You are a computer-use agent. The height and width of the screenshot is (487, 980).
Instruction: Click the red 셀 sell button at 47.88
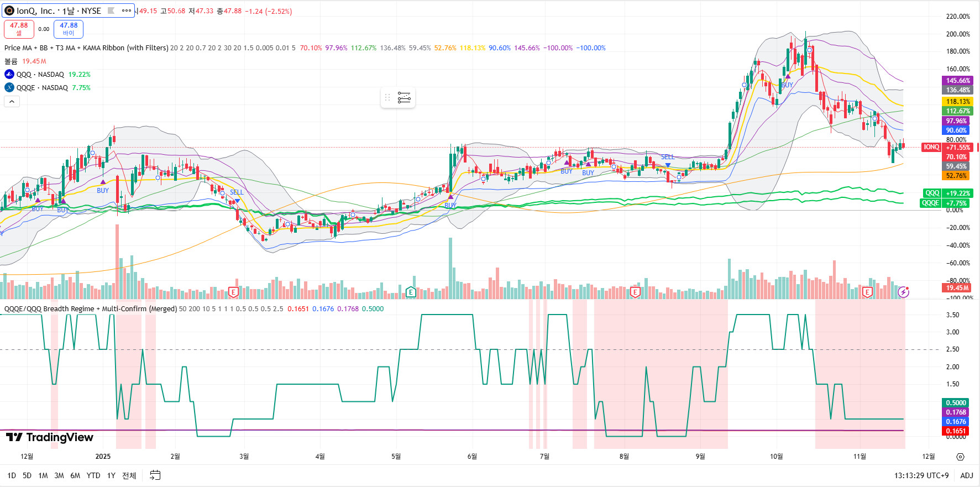[19, 29]
